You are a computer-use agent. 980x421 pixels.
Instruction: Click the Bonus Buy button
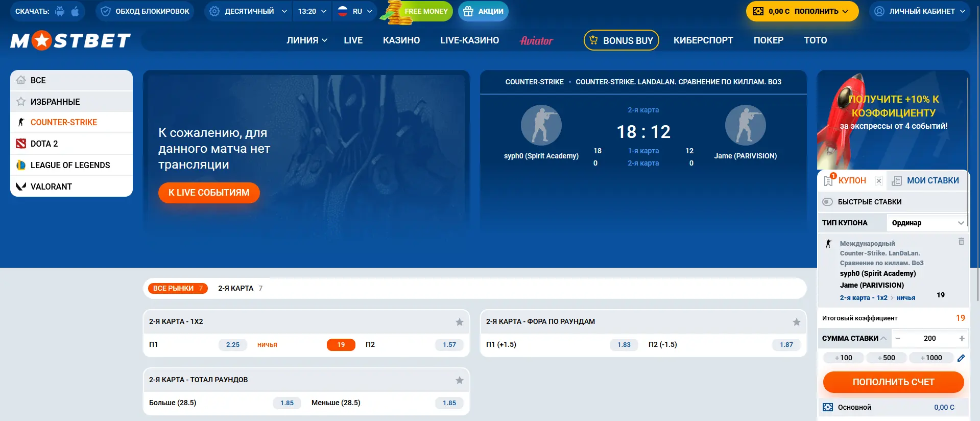click(x=622, y=40)
